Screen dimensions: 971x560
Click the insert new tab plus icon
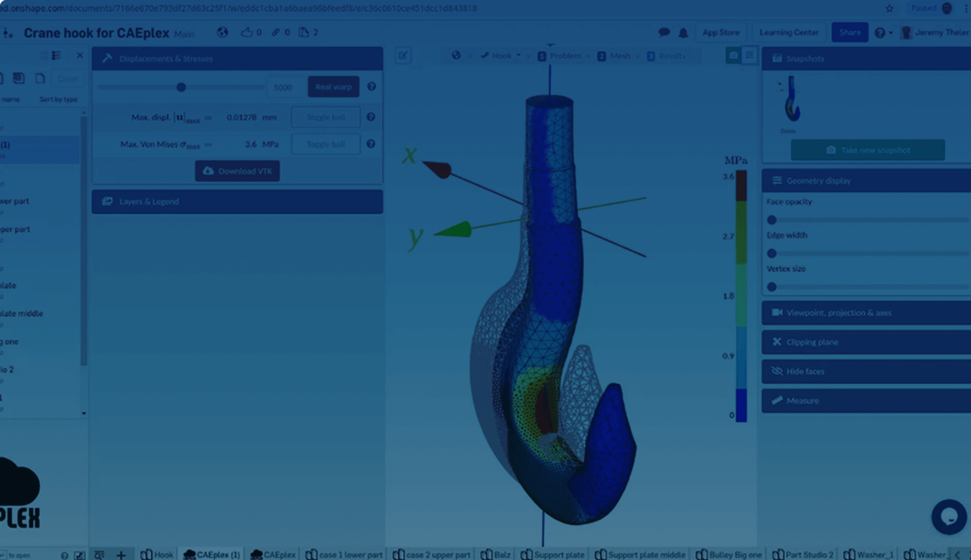pyautogui.click(x=121, y=555)
